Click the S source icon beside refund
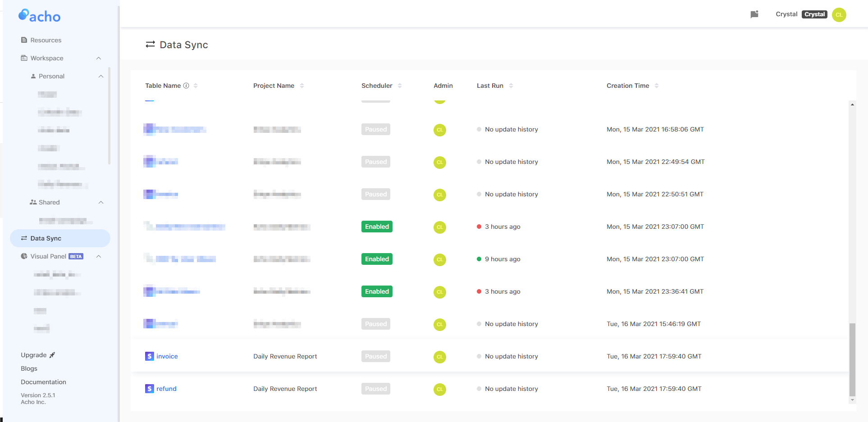Screen dimensions: 868x422 150,389
